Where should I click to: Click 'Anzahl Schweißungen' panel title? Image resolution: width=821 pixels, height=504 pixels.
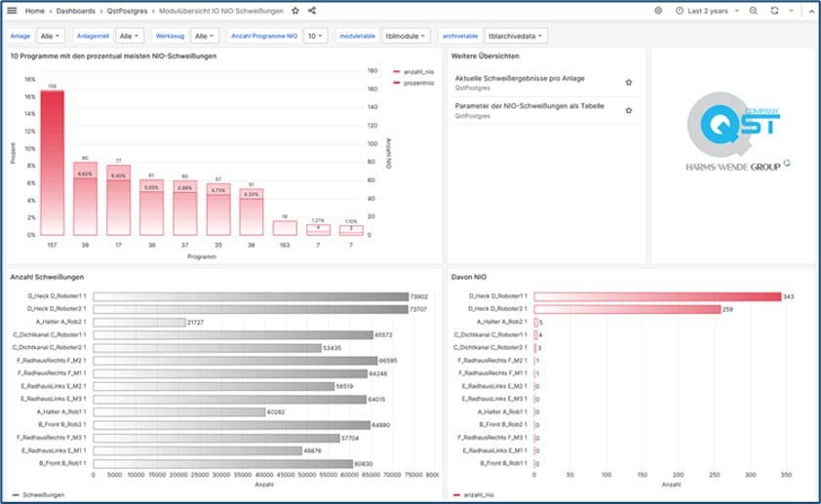coord(47,277)
